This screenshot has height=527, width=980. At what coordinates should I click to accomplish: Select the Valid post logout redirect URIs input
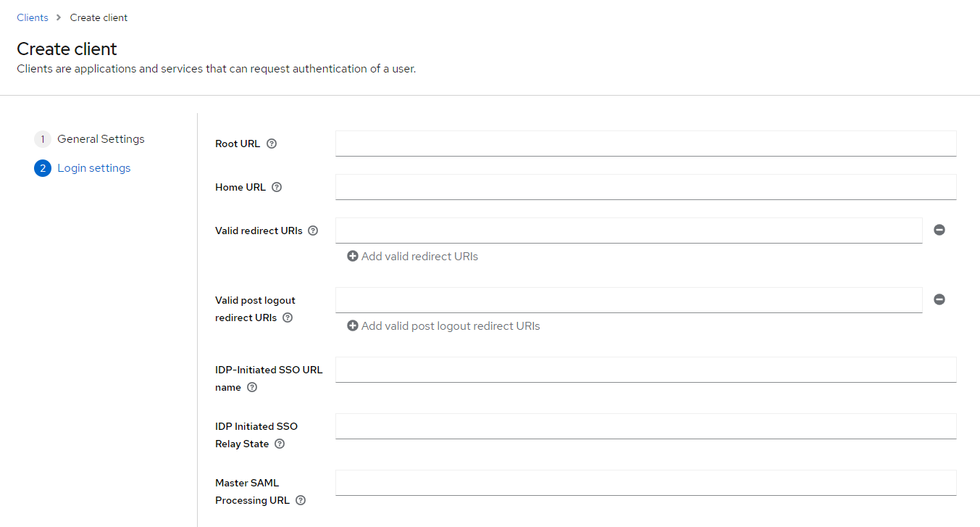[628, 300]
